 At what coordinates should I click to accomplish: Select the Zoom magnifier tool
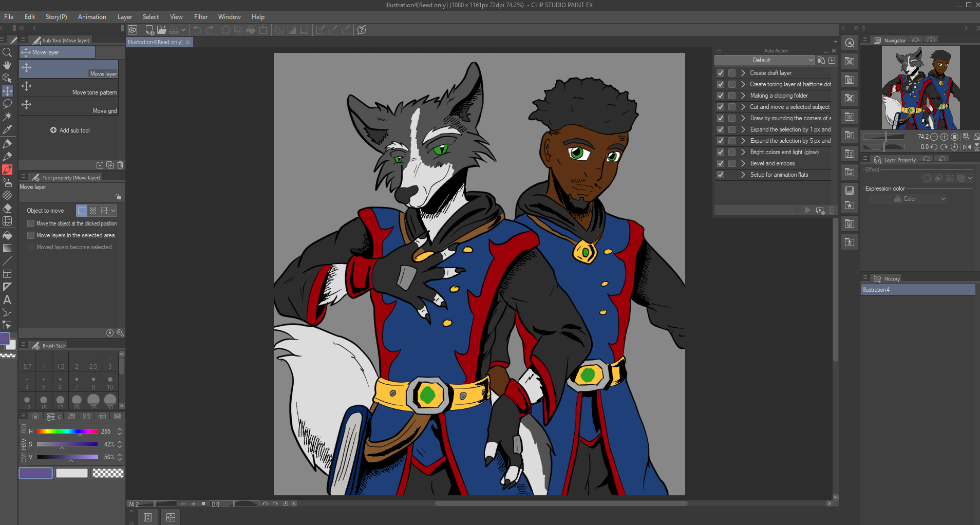(7, 52)
